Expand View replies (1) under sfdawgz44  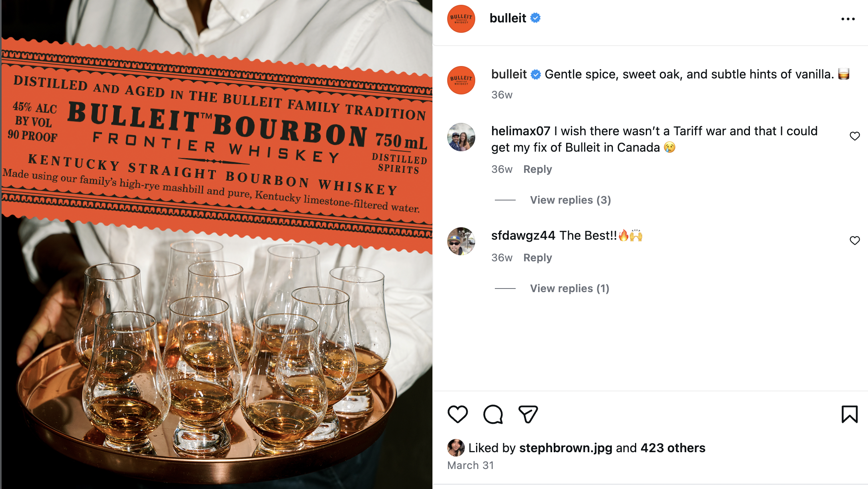pos(570,288)
